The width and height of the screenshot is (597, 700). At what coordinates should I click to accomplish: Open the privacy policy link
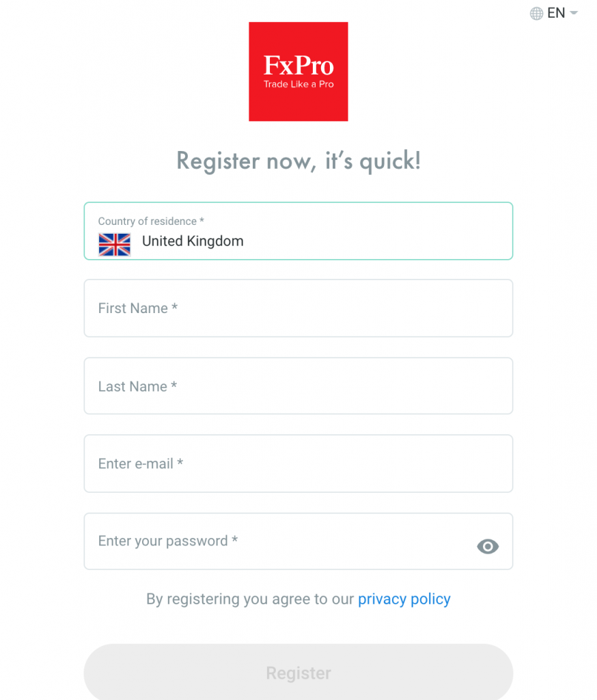(404, 599)
